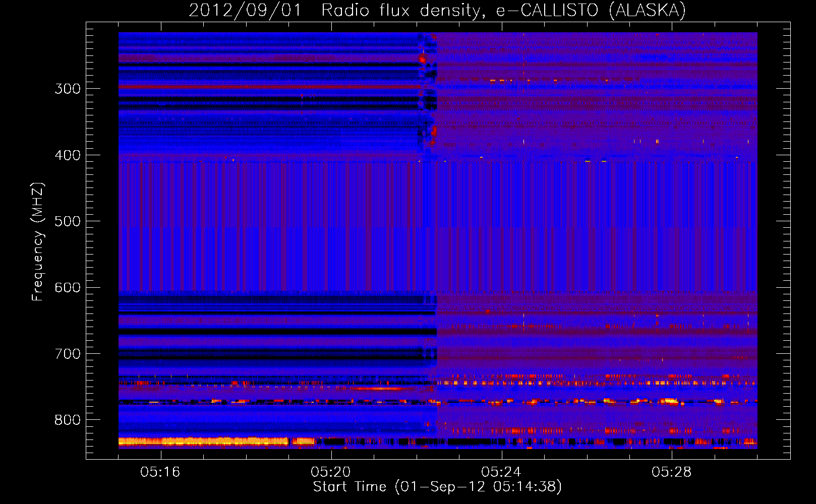Click the frequency tick label '300'
Image resolution: width=816 pixels, height=504 pixels.
[x=68, y=89]
